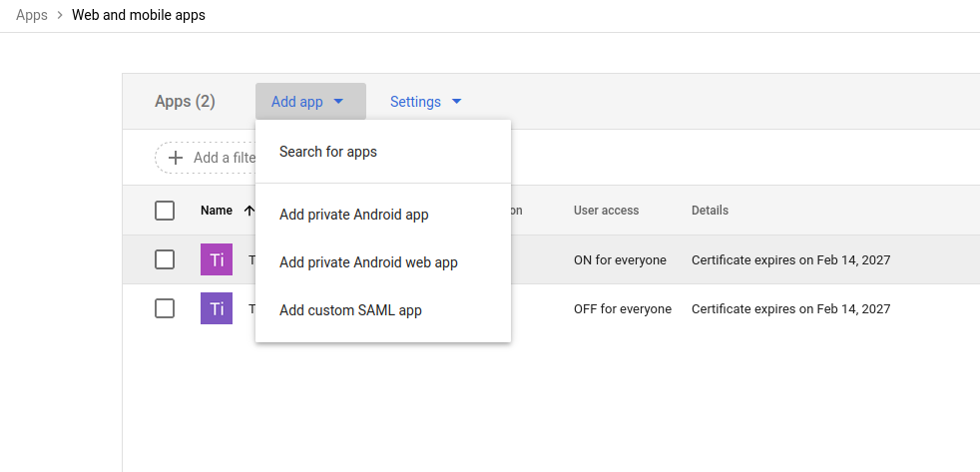Click the Add app dropdown caret
This screenshot has height=472, width=980.
[x=338, y=102]
